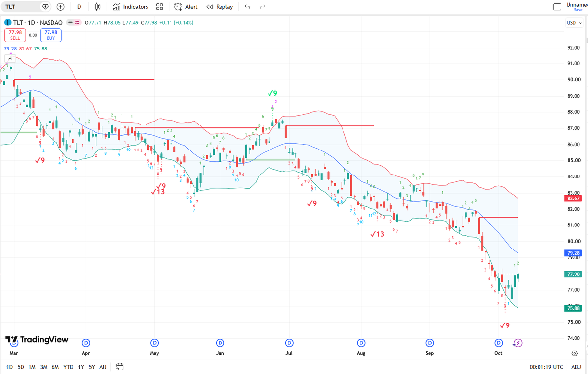Image resolution: width=588 pixels, height=374 pixels.
Task: Set the range to YTD
Action: [x=68, y=367]
